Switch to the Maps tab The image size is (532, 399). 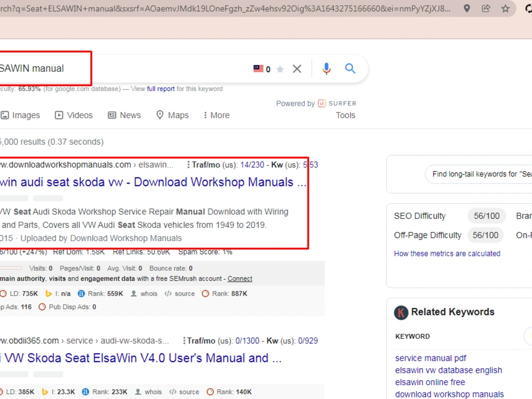[172, 115]
